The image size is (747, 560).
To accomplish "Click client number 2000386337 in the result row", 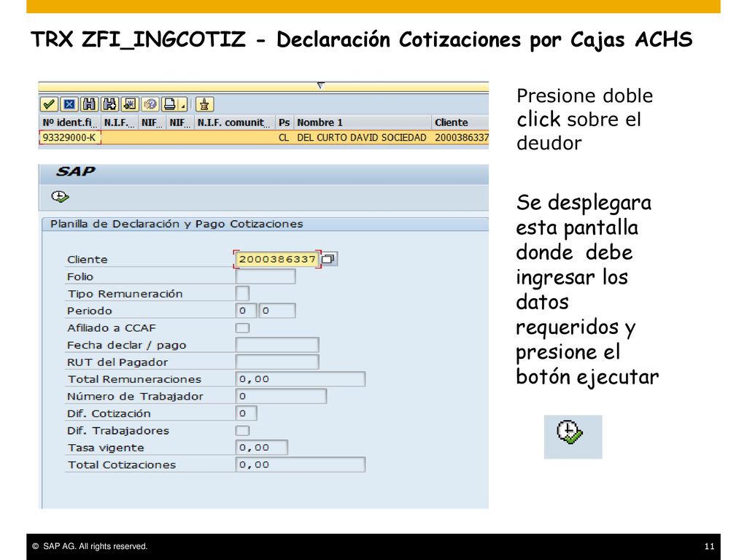I will (461, 138).
